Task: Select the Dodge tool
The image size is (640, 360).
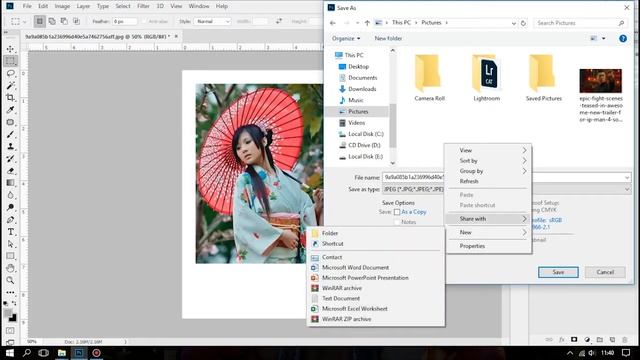Action: (x=11, y=207)
